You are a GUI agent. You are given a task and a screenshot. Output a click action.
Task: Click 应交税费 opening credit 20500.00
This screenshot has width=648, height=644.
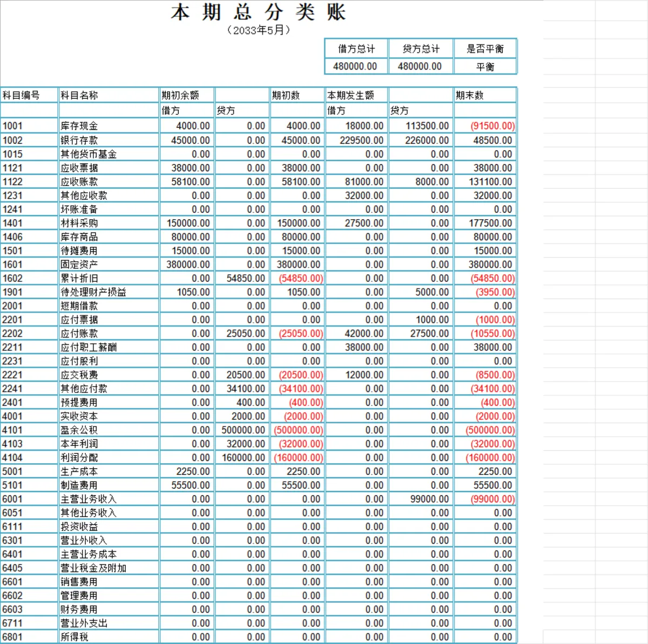click(246, 375)
